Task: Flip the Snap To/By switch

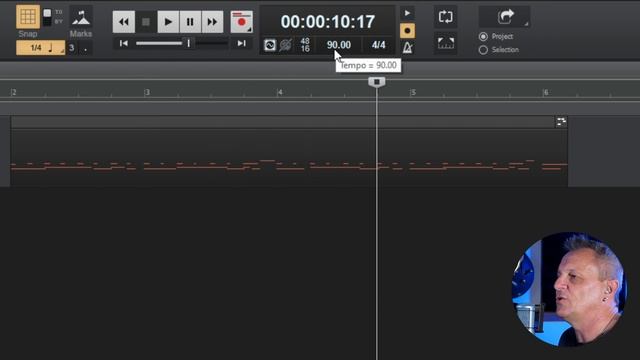Action: point(47,17)
